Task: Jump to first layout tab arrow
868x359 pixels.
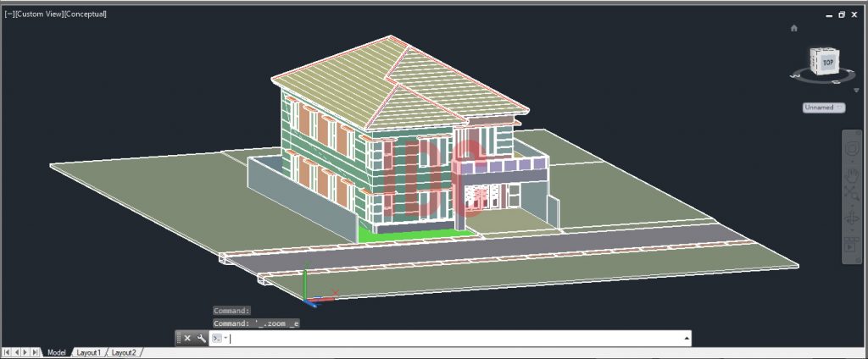Action: coord(7,352)
